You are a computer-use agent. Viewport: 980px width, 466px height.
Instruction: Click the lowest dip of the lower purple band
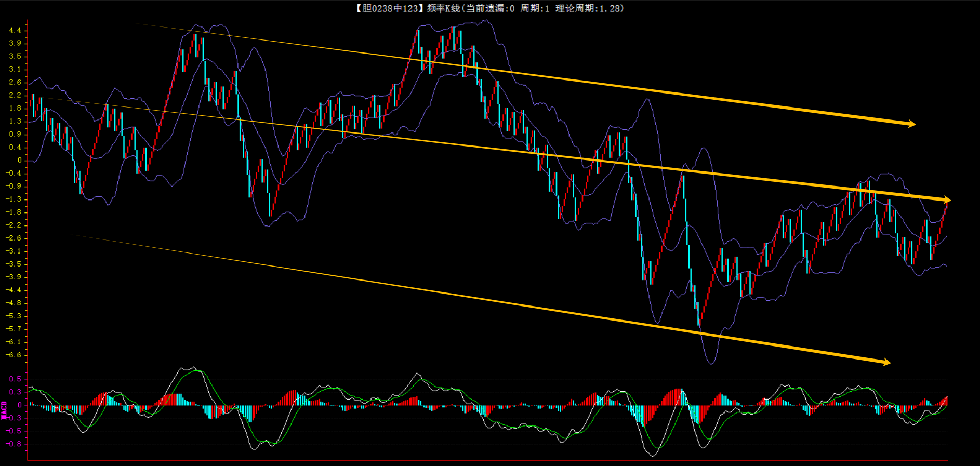(711, 363)
